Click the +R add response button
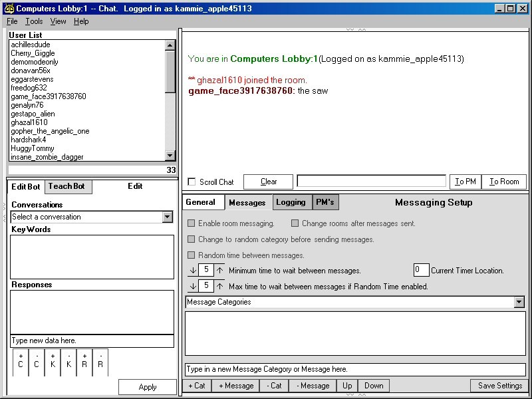532x399 pixels. click(84, 362)
